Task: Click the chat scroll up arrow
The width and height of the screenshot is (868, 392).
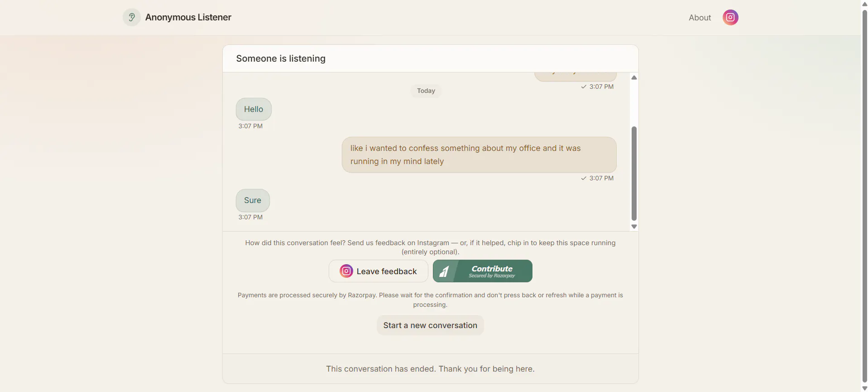Action: [634, 77]
